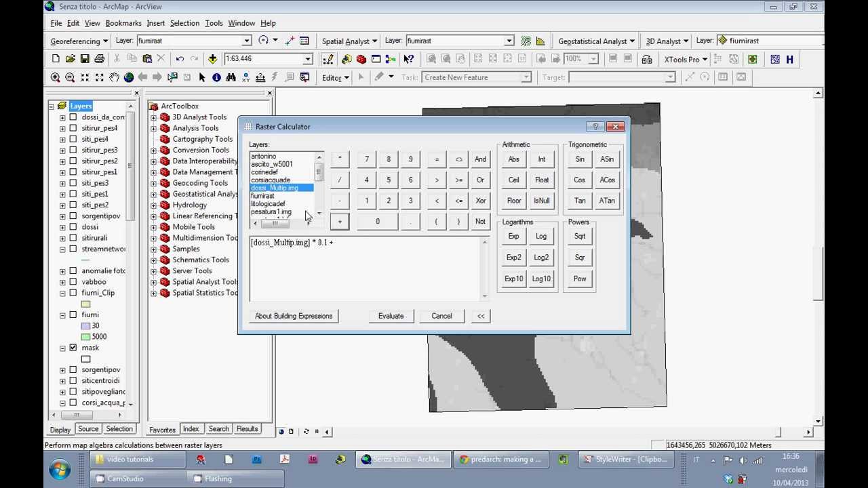Viewport: 868px width, 488px height.
Task: Click the Add Data button
Action: 212,59
